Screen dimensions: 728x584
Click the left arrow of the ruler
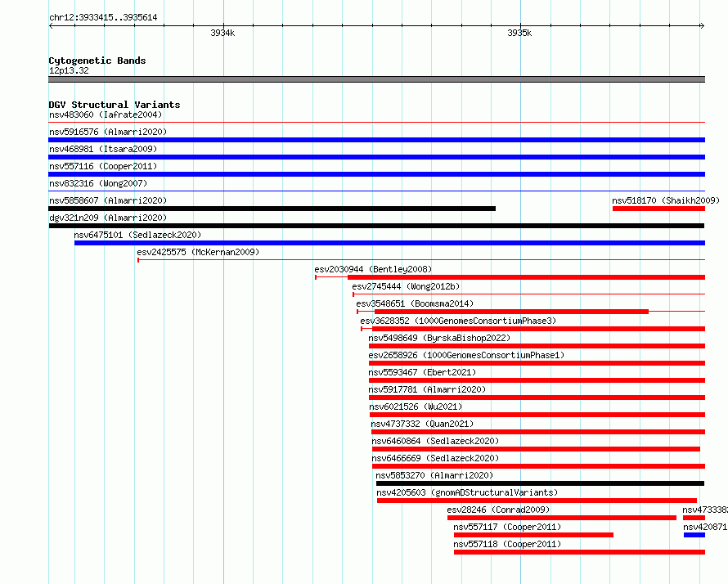pyautogui.click(x=51, y=26)
